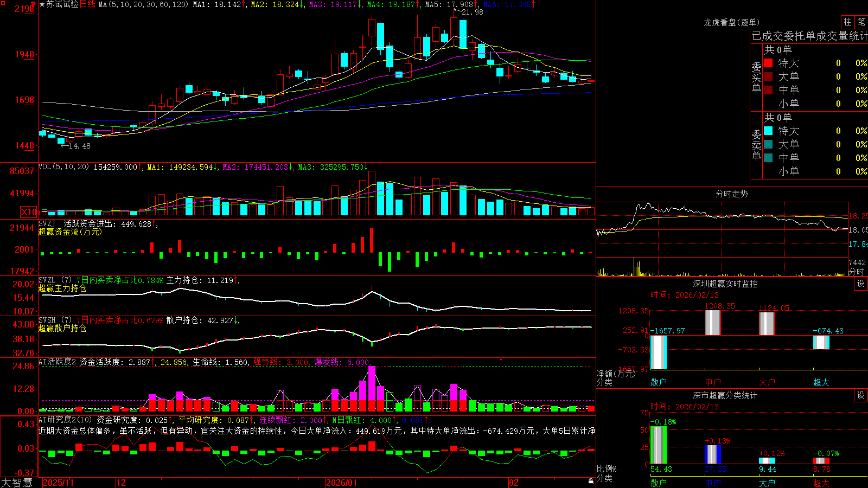Image resolution: width=868 pixels, height=488 pixels.
Task: Click 超大 label under category statistics chart
Action: coord(821,483)
